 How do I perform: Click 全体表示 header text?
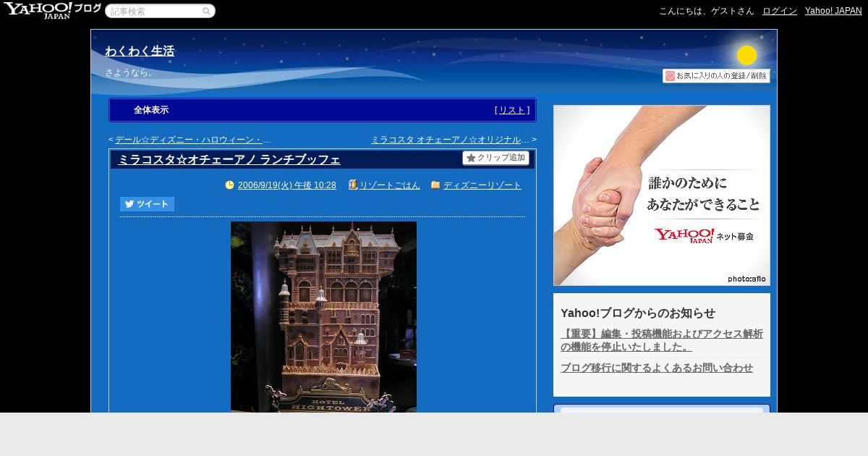pyautogui.click(x=151, y=110)
